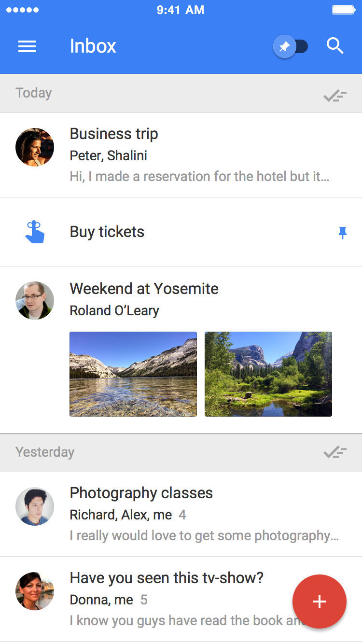Toggle the pinned items switch
Viewport: 362px width, 644px height.
coord(291,47)
